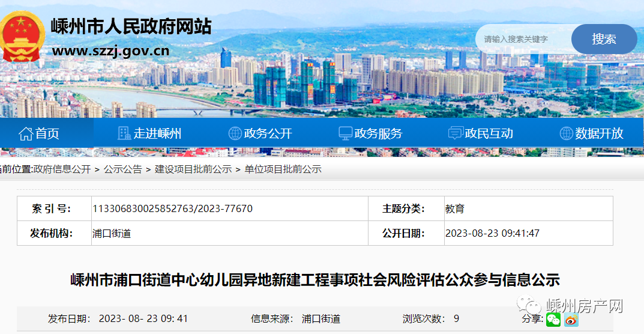Click the 嵊州市人民政府网站 site title
This screenshot has width=644, height=334.
tap(131, 27)
